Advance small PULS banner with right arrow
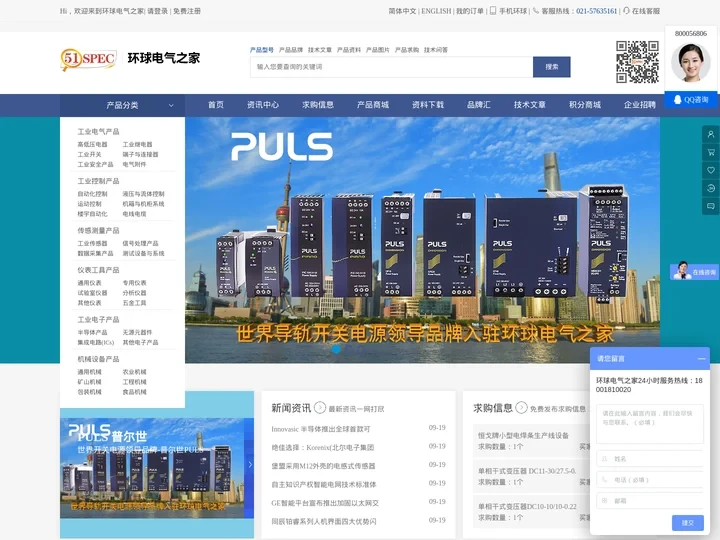Image resolution: width=720 pixels, height=540 pixels. [250, 465]
